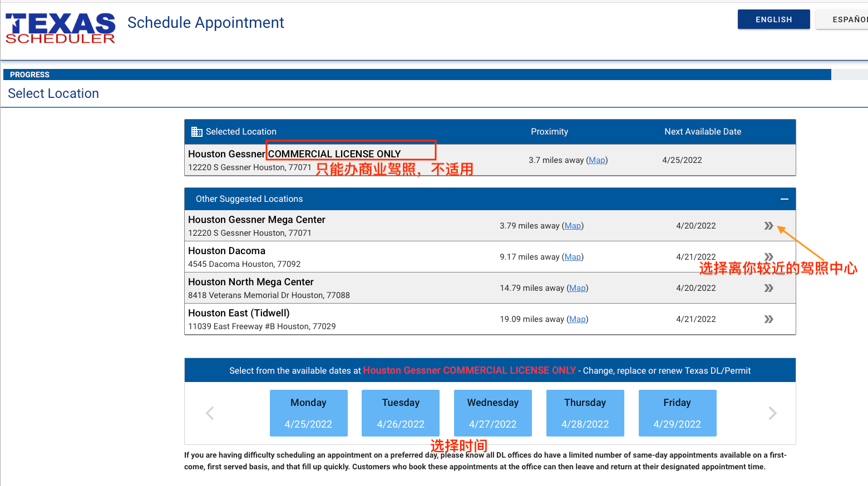This screenshot has height=486, width=868.
Task: Go to next week of dates
Action: (772, 413)
